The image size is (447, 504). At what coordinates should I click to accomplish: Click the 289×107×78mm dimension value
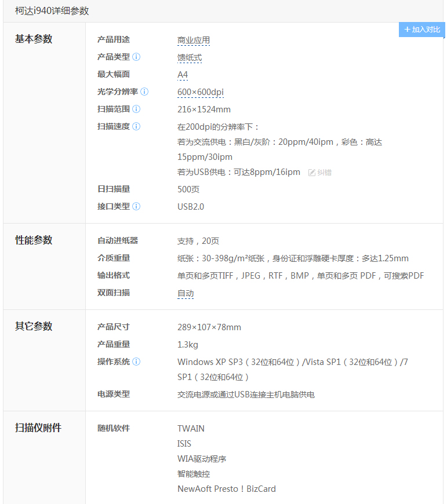click(x=209, y=327)
